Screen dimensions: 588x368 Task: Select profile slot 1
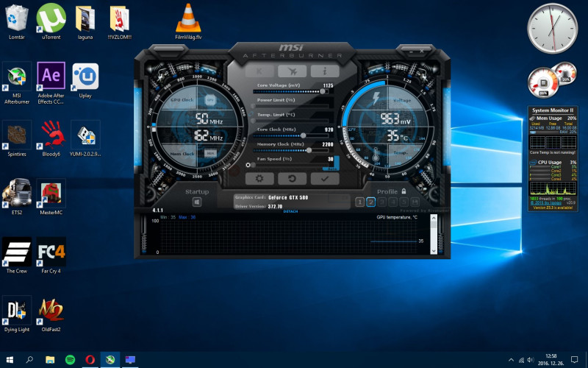tap(359, 202)
